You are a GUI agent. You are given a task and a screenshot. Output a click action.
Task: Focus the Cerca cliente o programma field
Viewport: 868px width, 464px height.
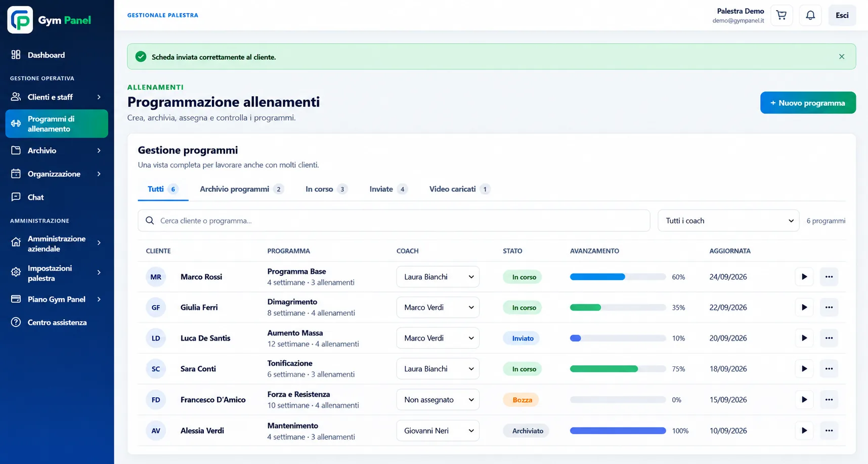click(x=394, y=221)
